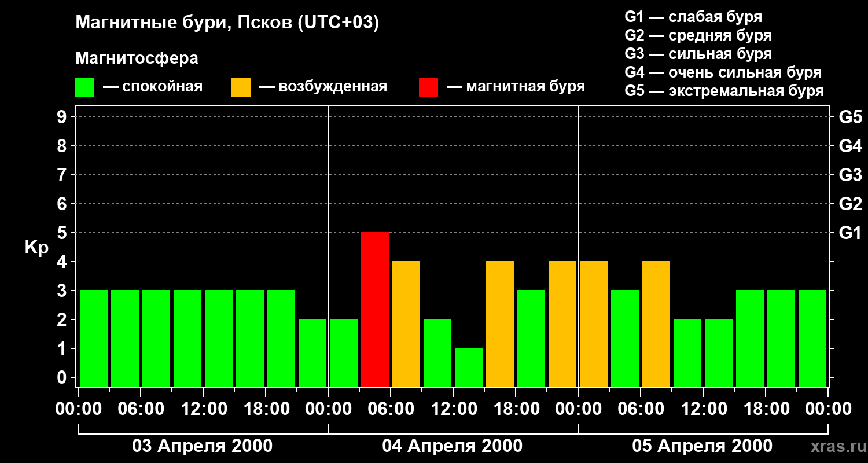Viewport: 868px width, 463px height.
Task: Select the orange bar for 06:00–09:00 on 04 Апреля
Action: (406, 324)
